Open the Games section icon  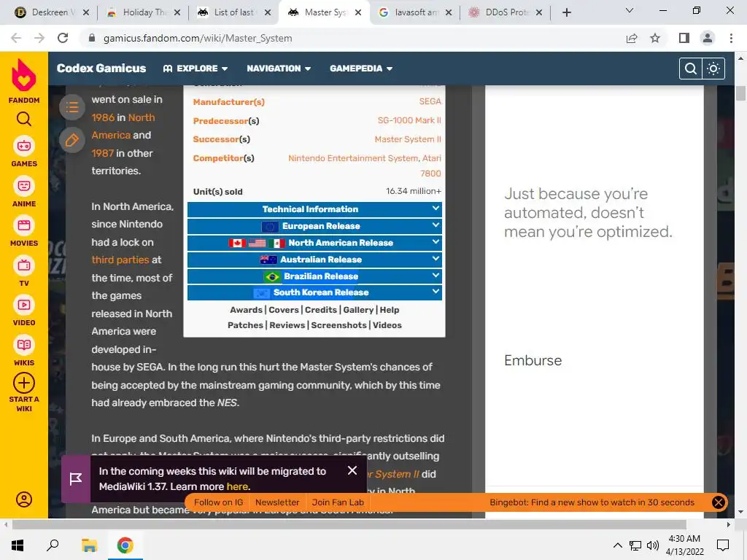coord(24,146)
